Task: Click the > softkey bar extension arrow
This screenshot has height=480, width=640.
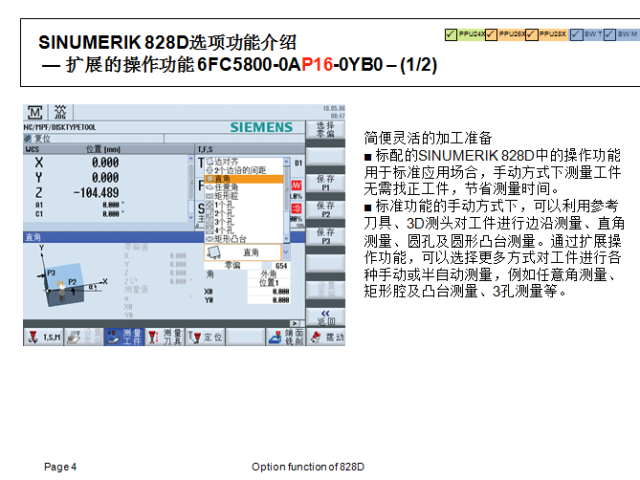Action: coord(295,323)
